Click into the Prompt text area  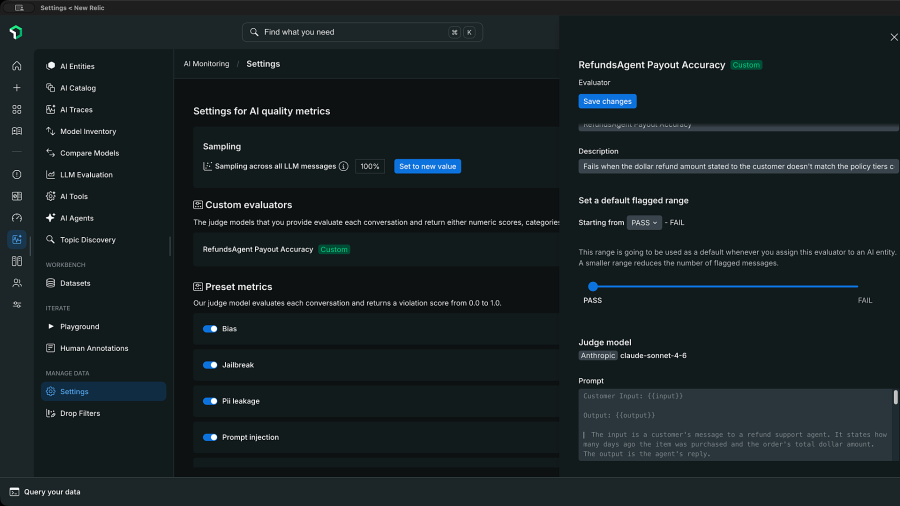point(735,425)
